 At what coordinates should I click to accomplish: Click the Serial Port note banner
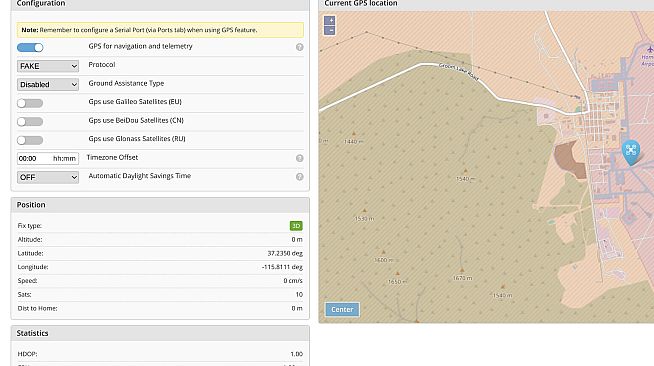[x=160, y=30]
